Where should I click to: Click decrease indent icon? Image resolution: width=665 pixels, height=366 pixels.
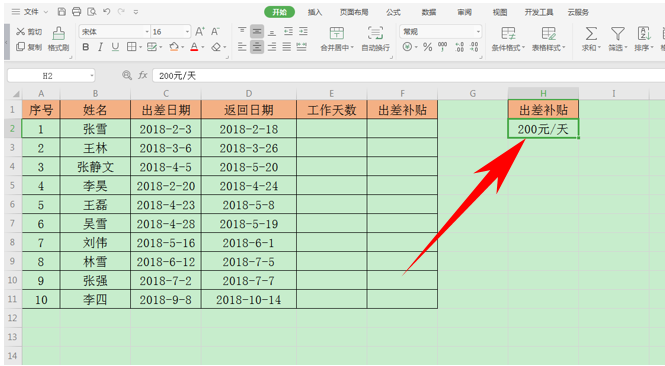click(288, 31)
